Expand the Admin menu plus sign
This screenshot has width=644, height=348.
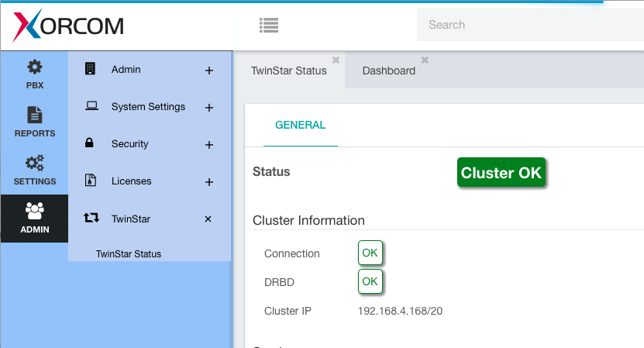click(x=209, y=71)
